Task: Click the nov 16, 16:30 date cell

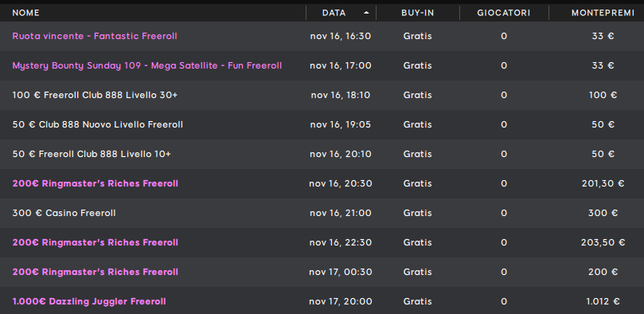Action: click(341, 36)
